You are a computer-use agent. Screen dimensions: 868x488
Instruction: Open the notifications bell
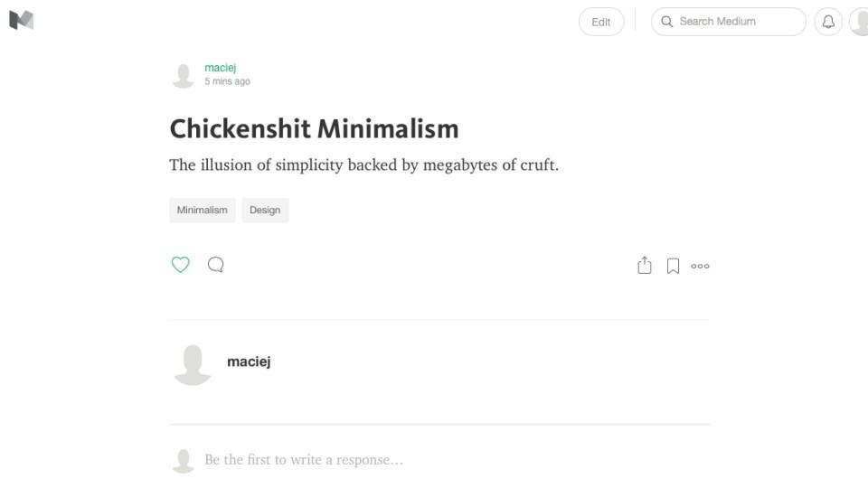click(828, 22)
